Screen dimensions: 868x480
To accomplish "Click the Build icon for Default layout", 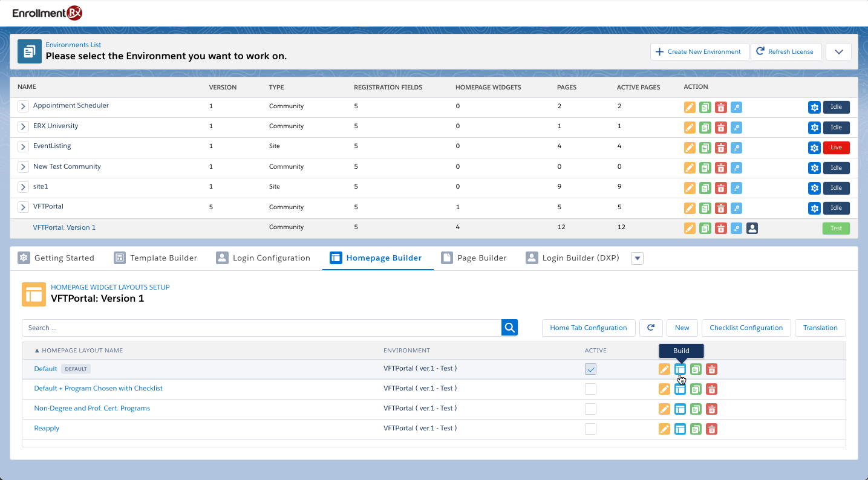I will pyautogui.click(x=680, y=369).
